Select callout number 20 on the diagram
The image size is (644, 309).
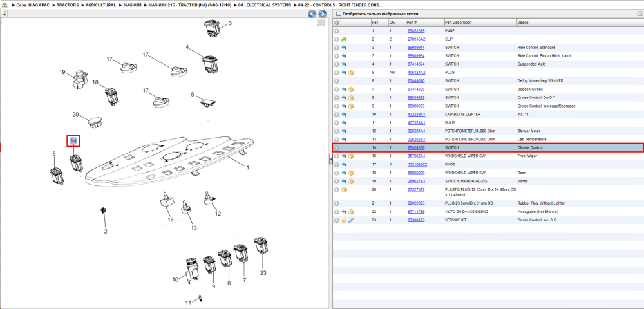click(x=75, y=115)
